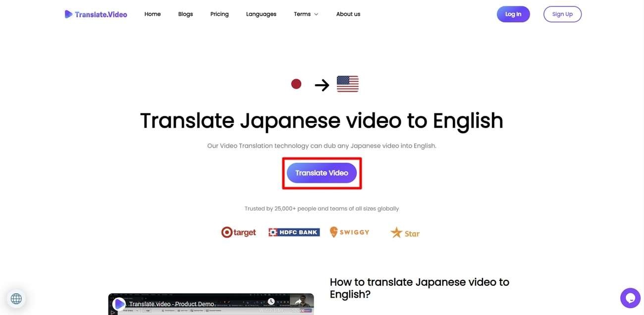Go to the Languages menu item
This screenshot has height=315, width=644.
pyautogui.click(x=261, y=14)
